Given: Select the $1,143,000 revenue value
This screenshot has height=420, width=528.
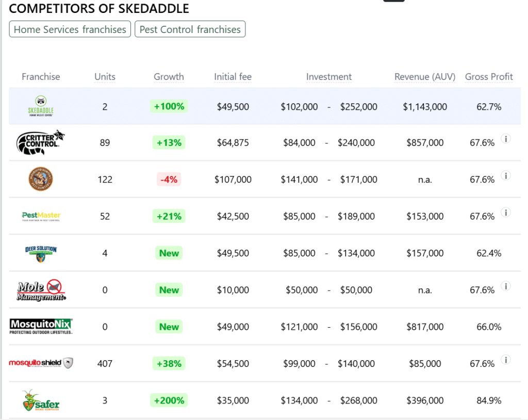Looking at the screenshot, I should coord(425,107).
